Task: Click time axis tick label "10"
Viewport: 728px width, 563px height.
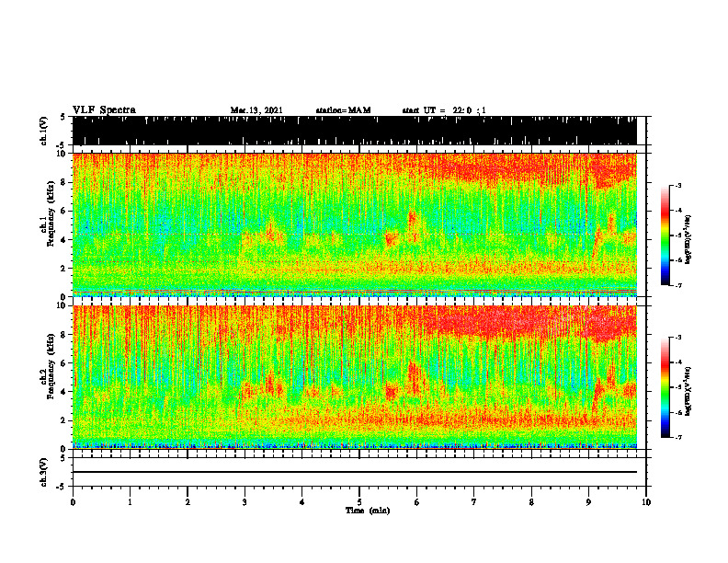Action: pos(646,502)
